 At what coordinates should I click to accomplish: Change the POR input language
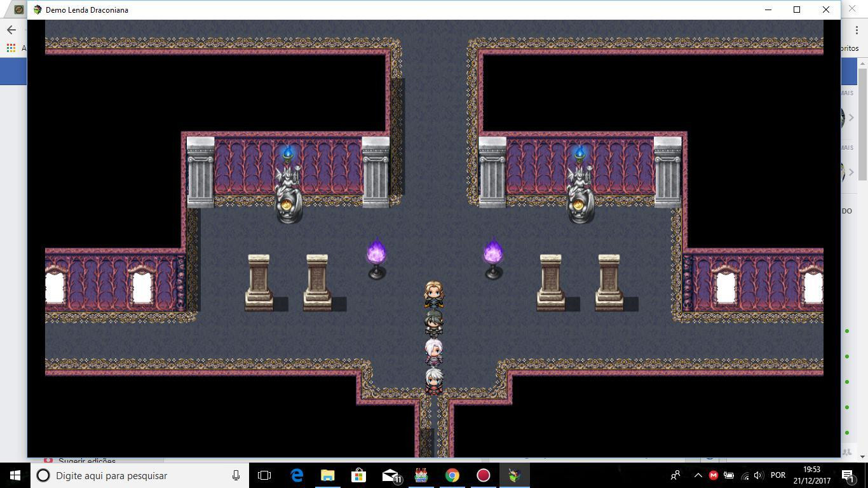(x=778, y=475)
